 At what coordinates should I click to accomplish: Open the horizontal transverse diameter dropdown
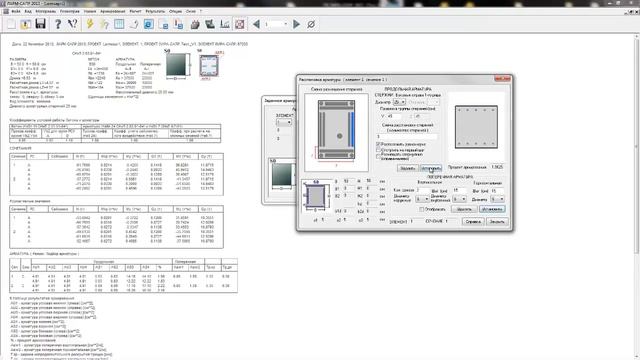pyautogui.click(x=497, y=199)
